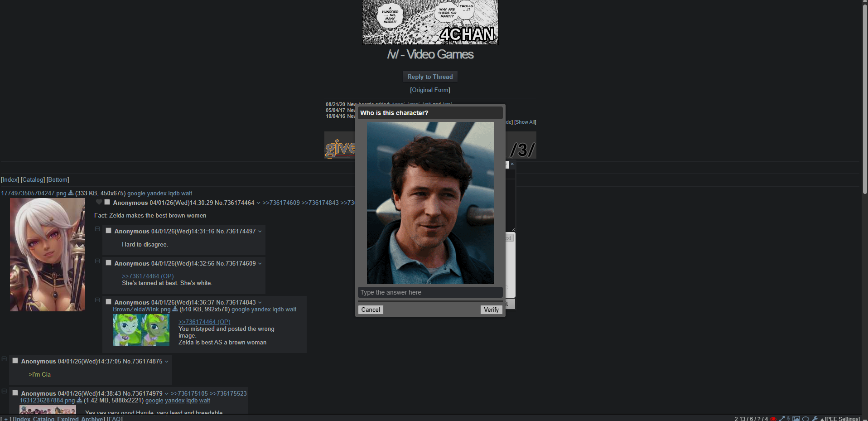Click download icon beside BrownZeldaWInk.png
Screen dimensions: 868x421
[175, 310]
